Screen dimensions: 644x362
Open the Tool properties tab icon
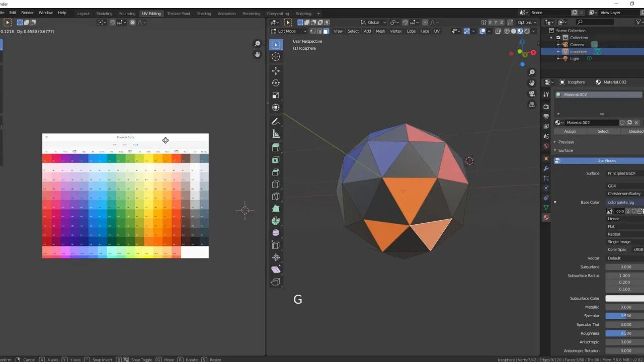coord(546,95)
